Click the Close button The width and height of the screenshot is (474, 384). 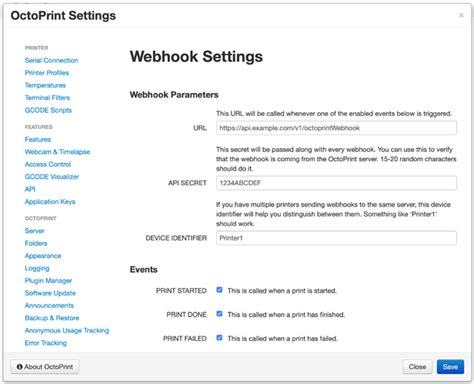(x=417, y=367)
